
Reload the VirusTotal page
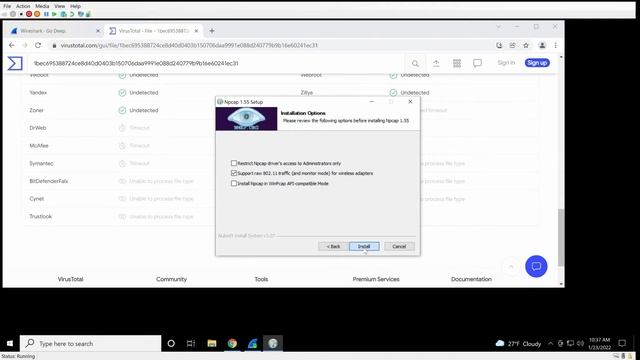[38, 45]
